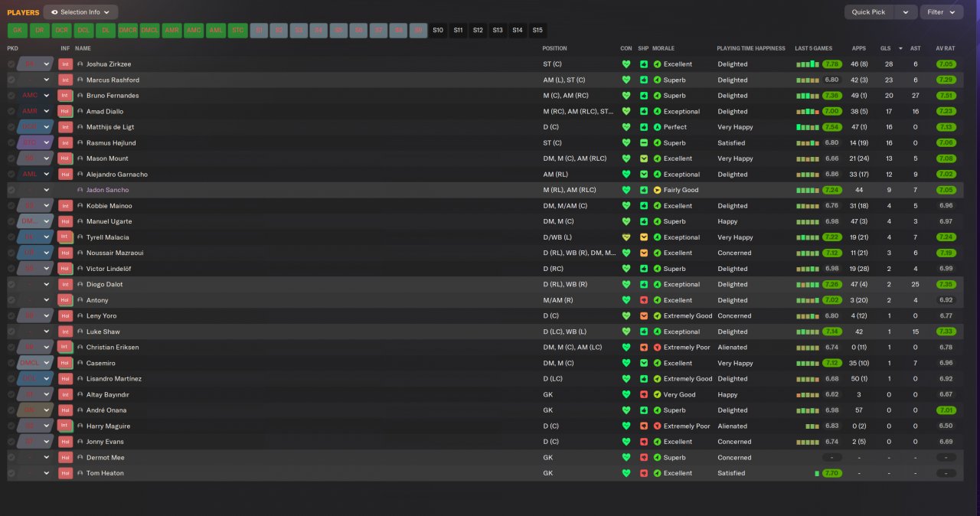Sort by the NAME column header
Image resolution: width=980 pixels, height=516 pixels.
coord(83,48)
